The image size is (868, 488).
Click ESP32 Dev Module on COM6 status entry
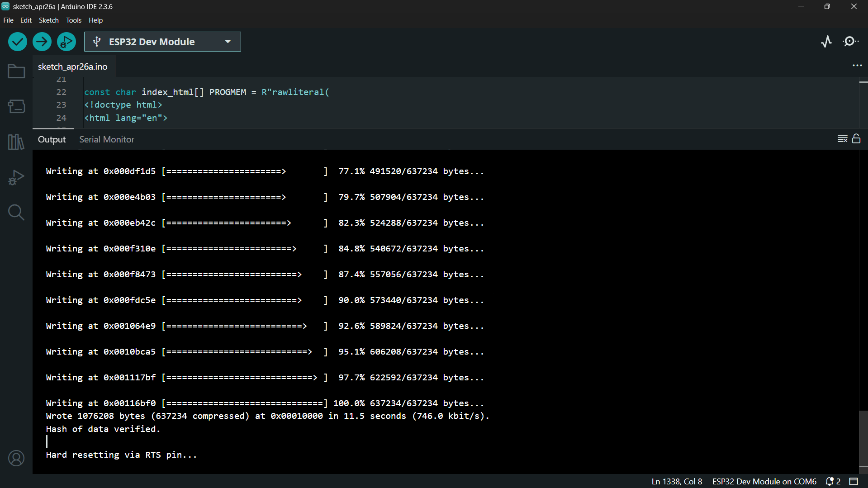tap(764, 482)
